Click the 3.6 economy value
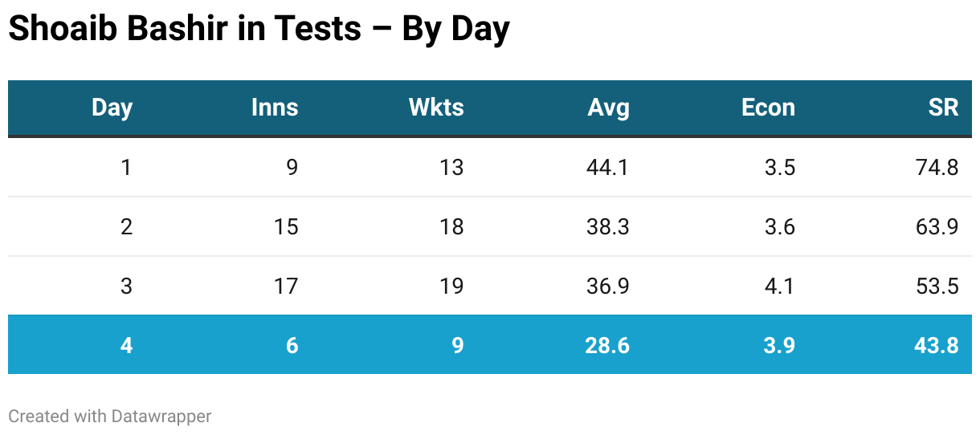The width and height of the screenshot is (980, 435). coord(778,226)
